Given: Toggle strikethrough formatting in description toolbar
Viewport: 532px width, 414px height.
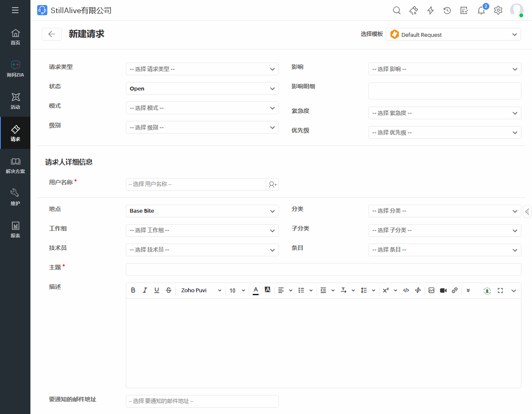Looking at the screenshot, I should pos(169,291).
